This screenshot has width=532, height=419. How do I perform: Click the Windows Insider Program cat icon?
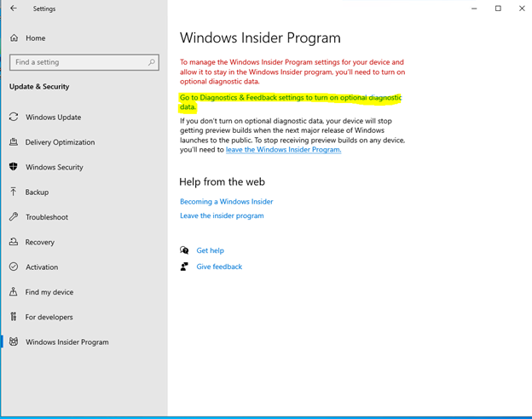point(14,342)
